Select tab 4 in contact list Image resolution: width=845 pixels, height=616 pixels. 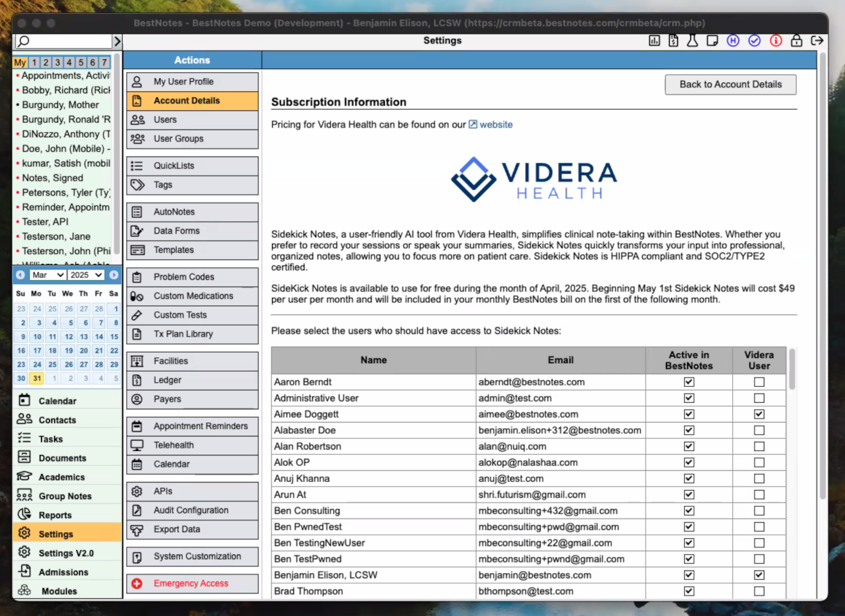(x=69, y=63)
